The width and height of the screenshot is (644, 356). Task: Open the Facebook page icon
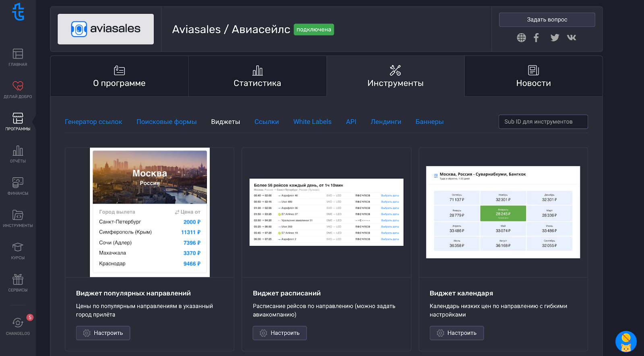click(536, 38)
